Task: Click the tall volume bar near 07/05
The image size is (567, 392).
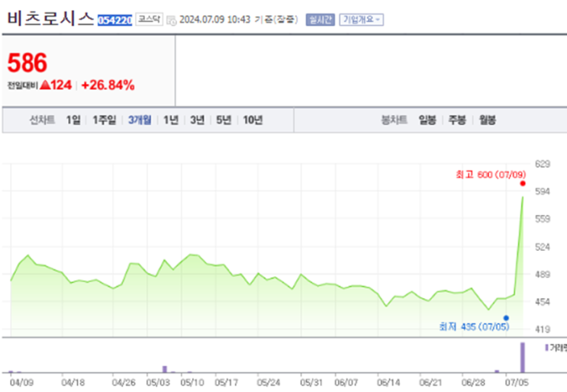Action: point(523,358)
